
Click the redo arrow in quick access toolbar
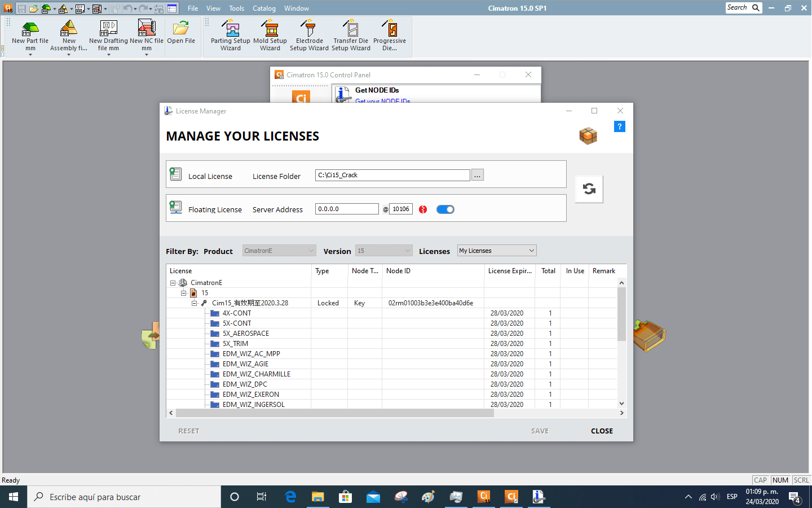click(143, 8)
